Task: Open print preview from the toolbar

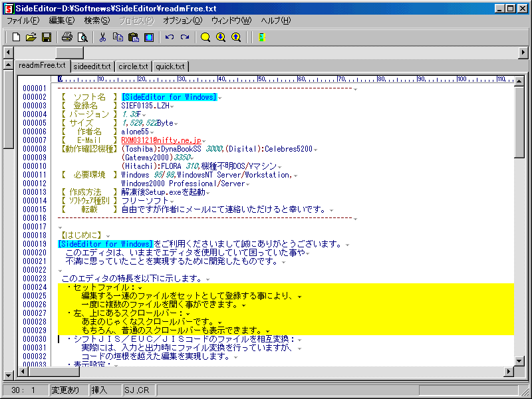Action: coord(82,37)
